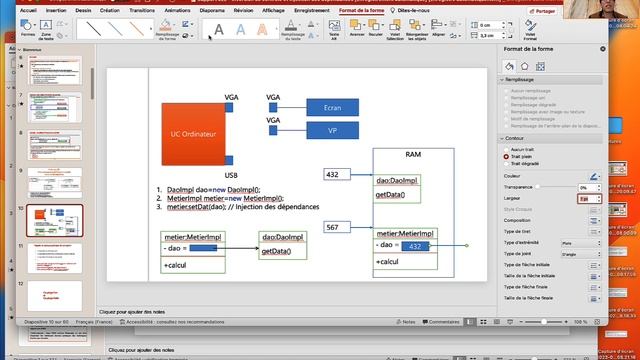Select Remplissage avec image ou texture
Viewport: 640px width, 360px height.
coord(506,112)
